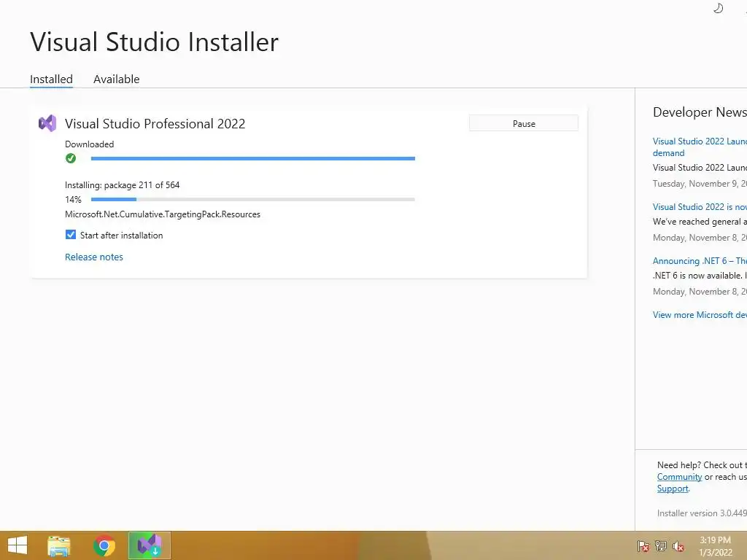
Task: Open File Explorer from the taskbar
Action: (x=58, y=545)
